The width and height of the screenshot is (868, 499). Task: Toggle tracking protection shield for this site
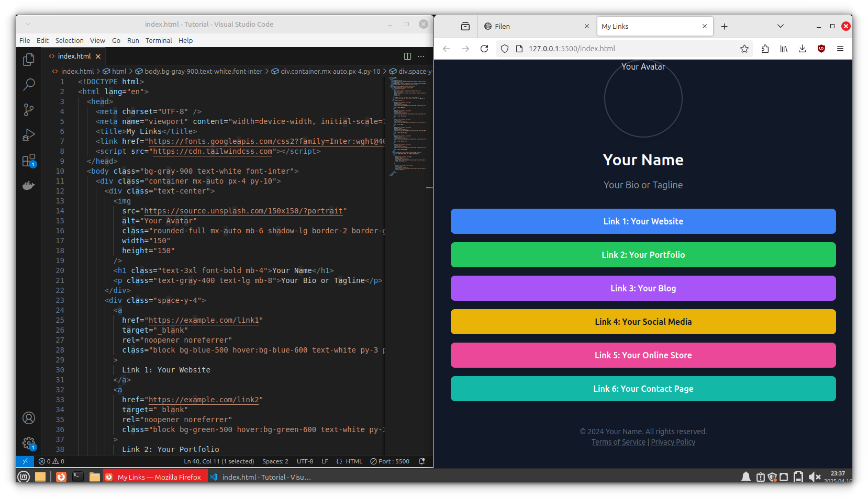pos(504,48)
